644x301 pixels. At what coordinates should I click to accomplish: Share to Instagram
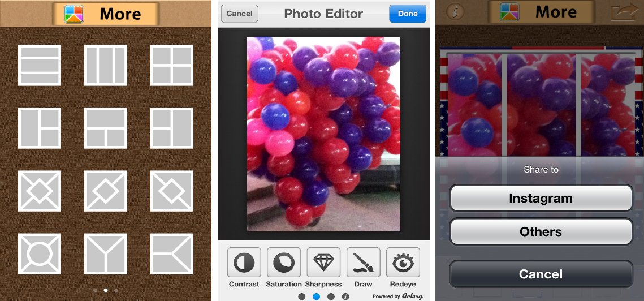[x=541, y=198]
